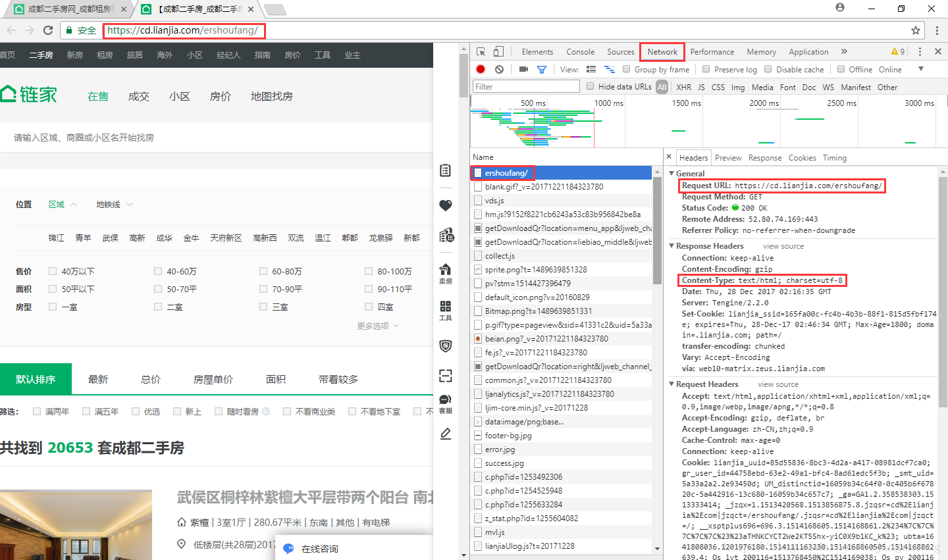This screenshot has height=560, width=948.
Task: Open tools (工具) grid icon in sidebar
Action: pyautogui.click(x=446, y=311)
